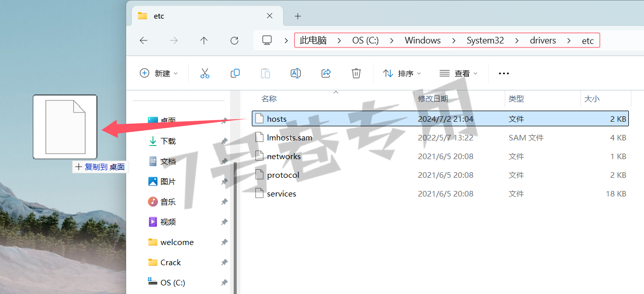This screenshot has height=294, width=644.
Task: Select the protocol file name
Action: coord(283,175)
